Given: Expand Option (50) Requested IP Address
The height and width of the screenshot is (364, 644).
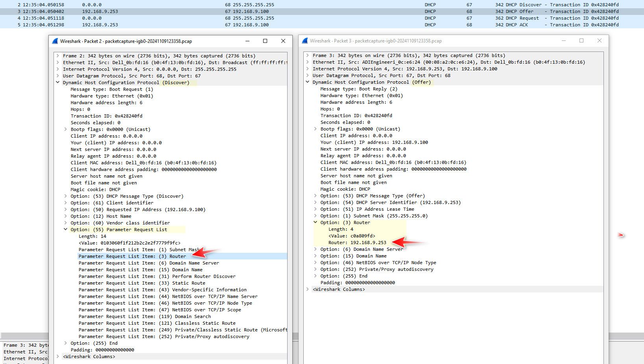Looking at the screenshot, I should (66, 210).
